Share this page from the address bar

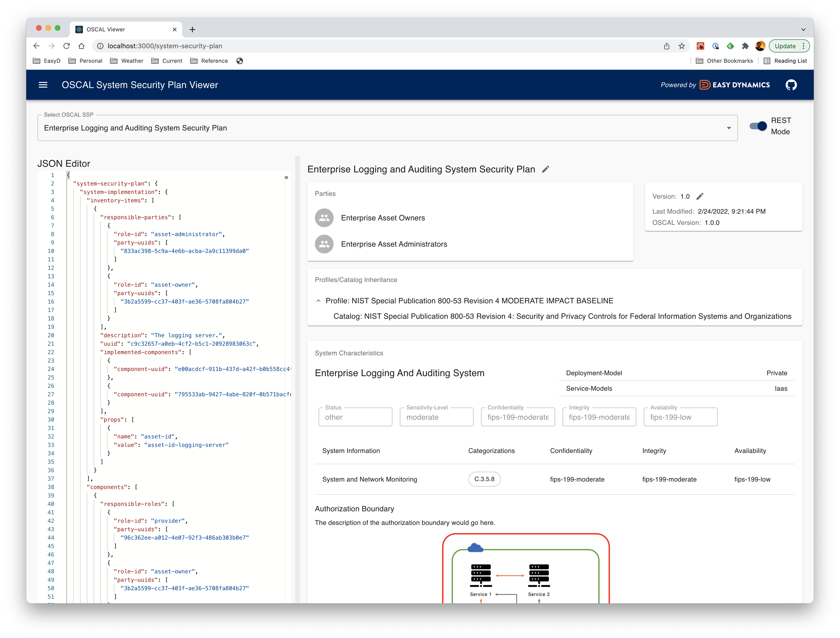[x=667, y=46]
